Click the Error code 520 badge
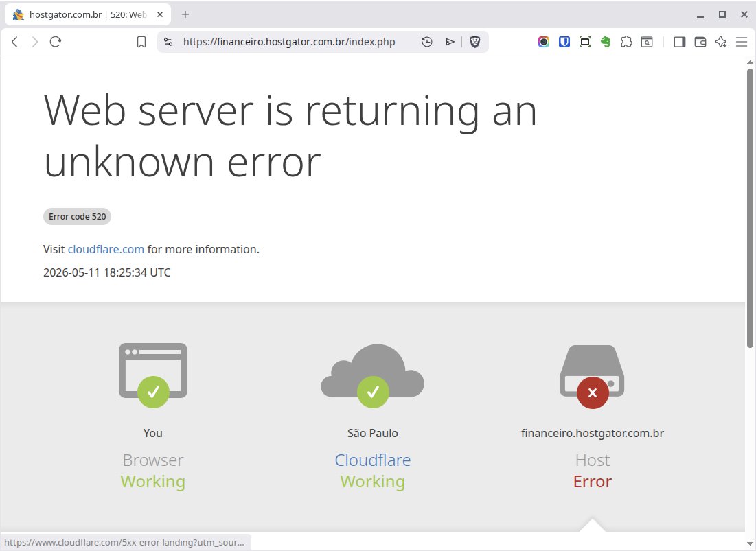Viewport: 756px width, 551px height. coord(77,216)
